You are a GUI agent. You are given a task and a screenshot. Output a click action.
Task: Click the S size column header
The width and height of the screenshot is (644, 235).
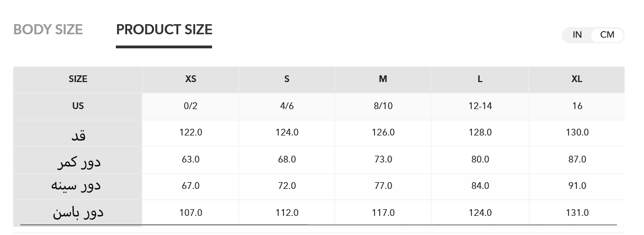[287, 79]
